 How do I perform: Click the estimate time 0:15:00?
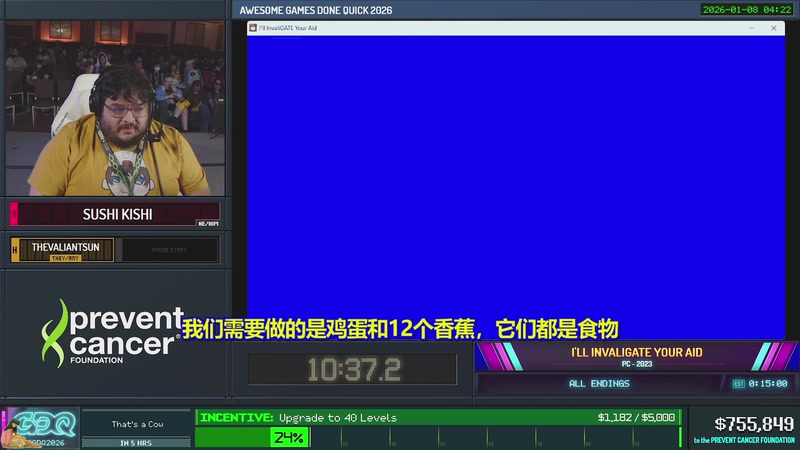768,384
